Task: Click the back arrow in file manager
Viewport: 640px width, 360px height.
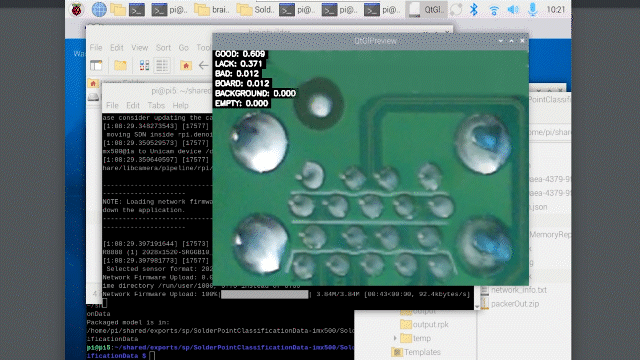Action: [203, 65]
